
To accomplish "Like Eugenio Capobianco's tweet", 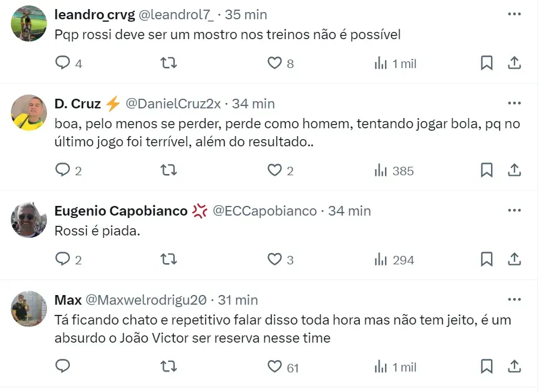I will (275, 260).
